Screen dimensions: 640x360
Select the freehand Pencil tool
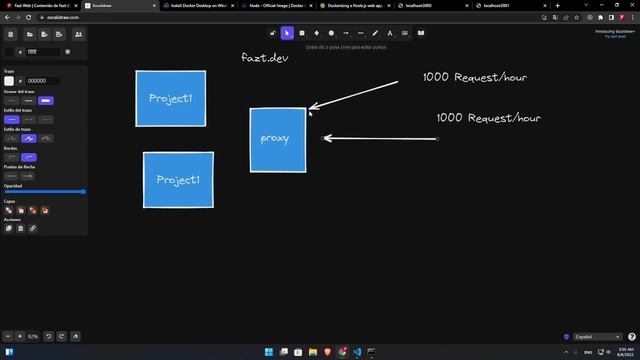coord(375,33)
